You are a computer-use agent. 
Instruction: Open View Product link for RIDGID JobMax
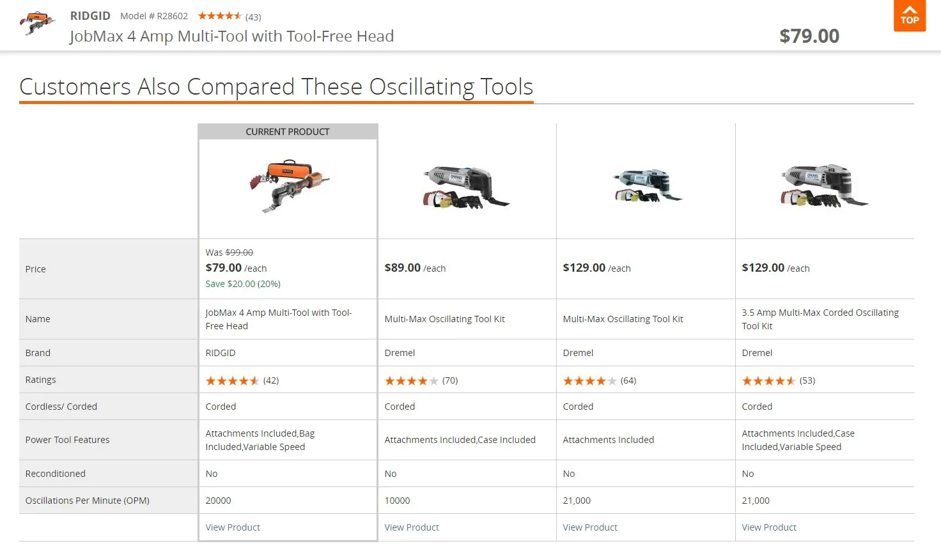click(x=233, y=527)
